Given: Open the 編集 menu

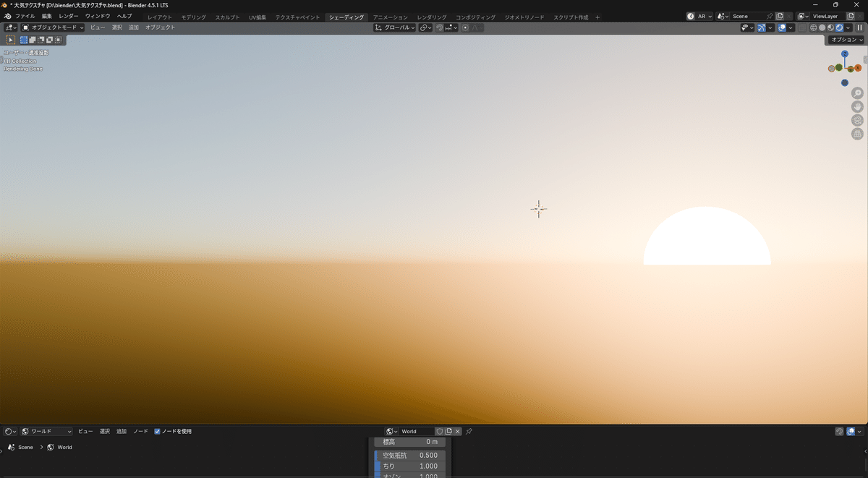Looking at the screenshot, I should coord(47,16).
